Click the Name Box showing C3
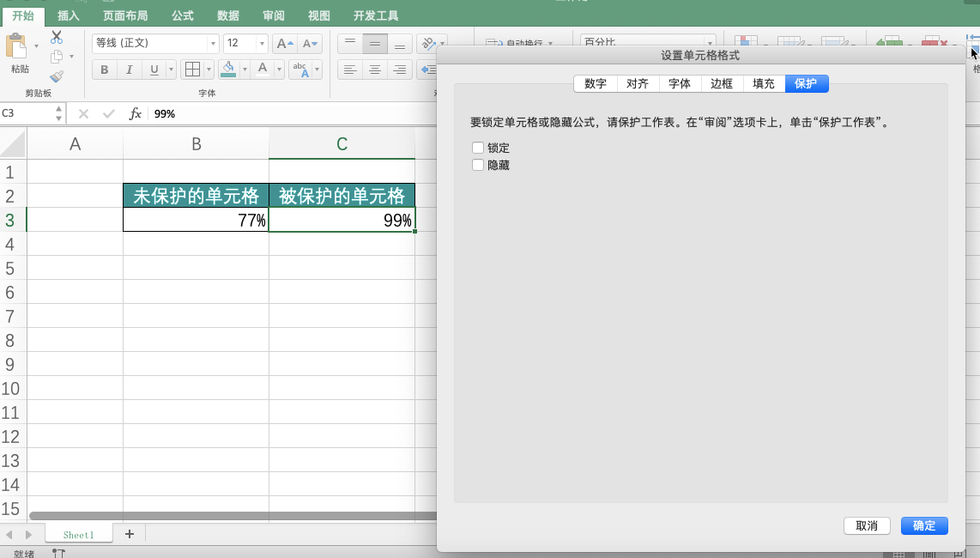Viewport: 980px width, 558px height. (x=27, y=113)
